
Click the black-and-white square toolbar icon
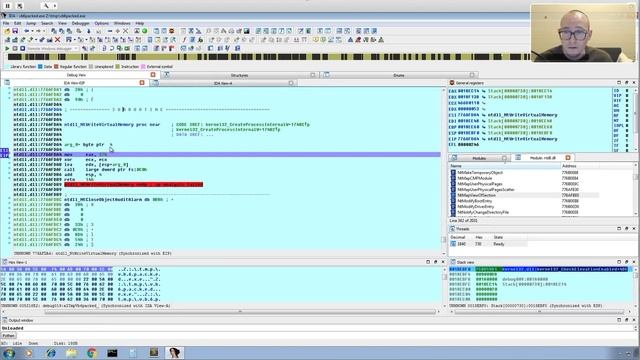point(247,31)
